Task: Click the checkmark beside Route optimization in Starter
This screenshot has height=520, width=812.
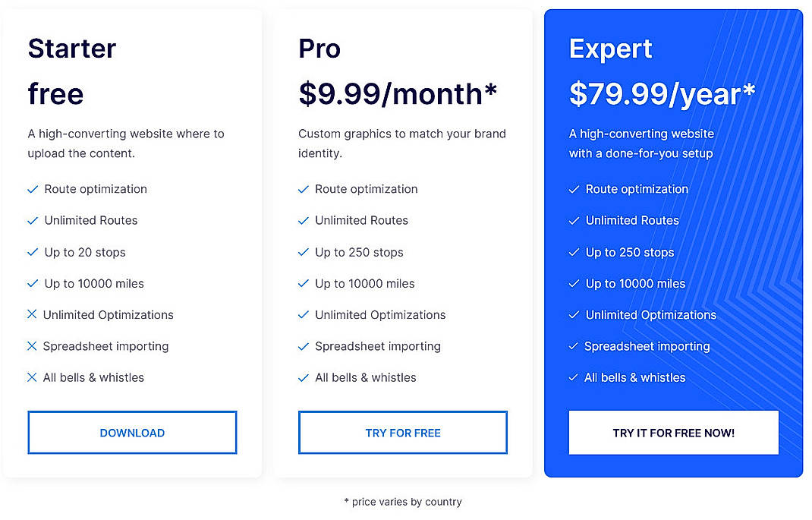Action: point(33,189)
